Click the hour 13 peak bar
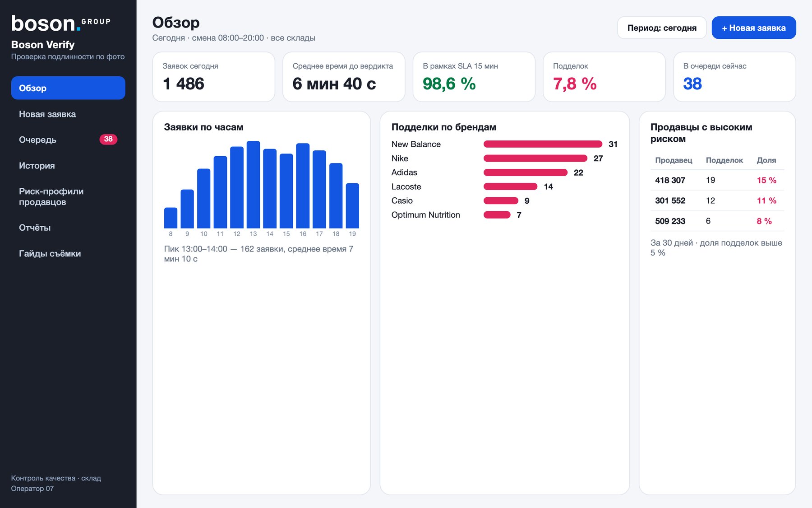The width and height of the screenshot is (812, 508). (254, 185)
